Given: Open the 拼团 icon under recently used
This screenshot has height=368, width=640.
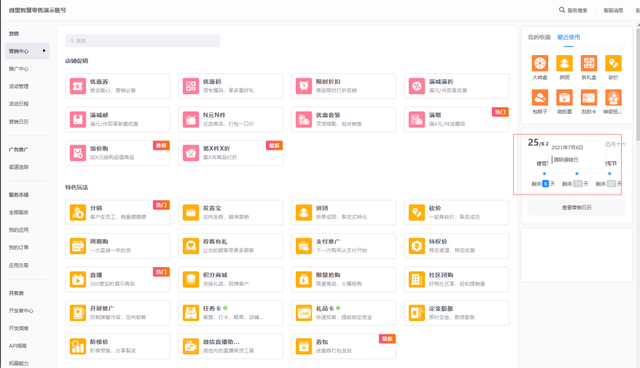Looking at the screenshot, I should click(x=564, y=63).
